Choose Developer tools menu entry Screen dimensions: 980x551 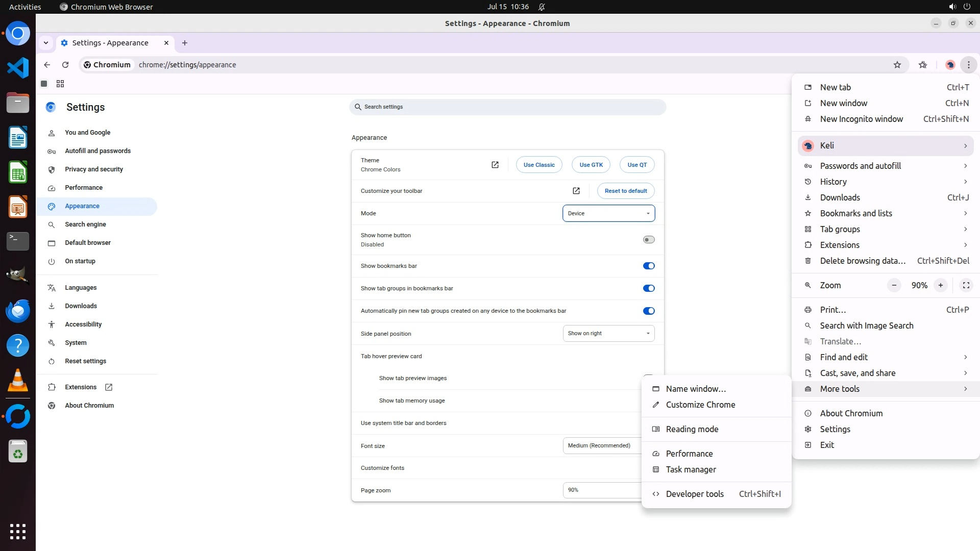coord(694,494)
